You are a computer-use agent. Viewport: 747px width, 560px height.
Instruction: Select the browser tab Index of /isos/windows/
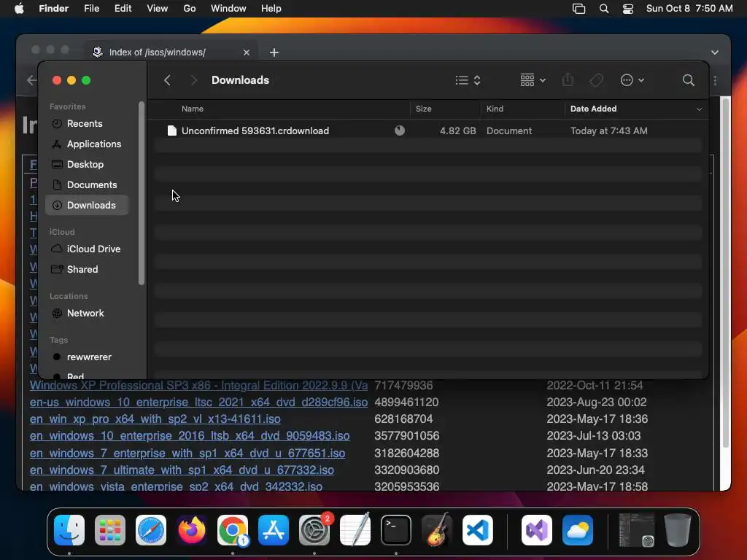[x=171, y=52]
